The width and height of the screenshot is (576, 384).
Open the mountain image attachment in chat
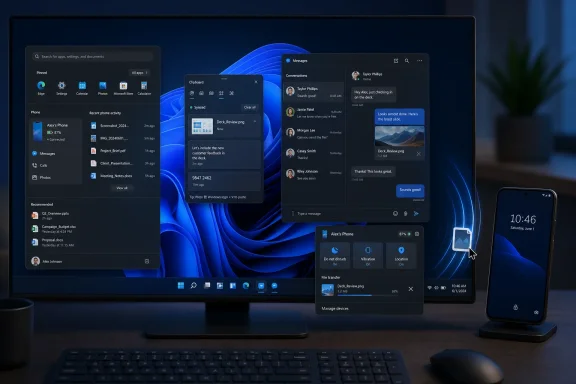(399, 136)
